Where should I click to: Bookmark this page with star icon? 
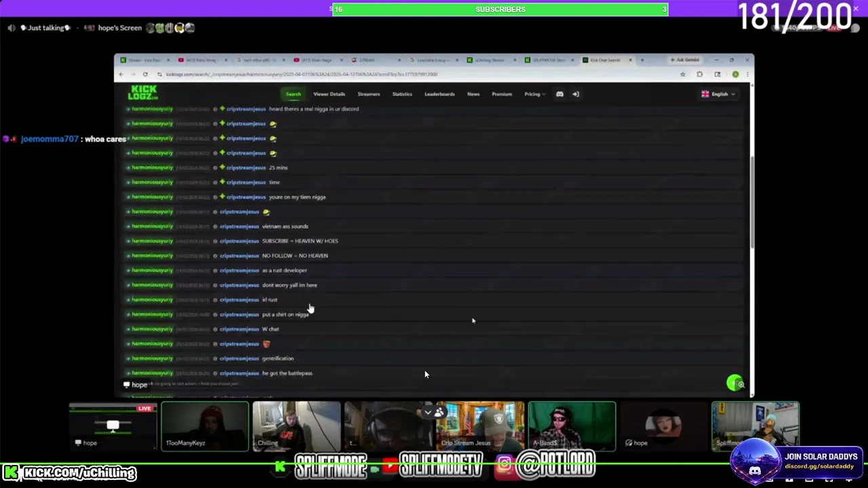(682, 74)
